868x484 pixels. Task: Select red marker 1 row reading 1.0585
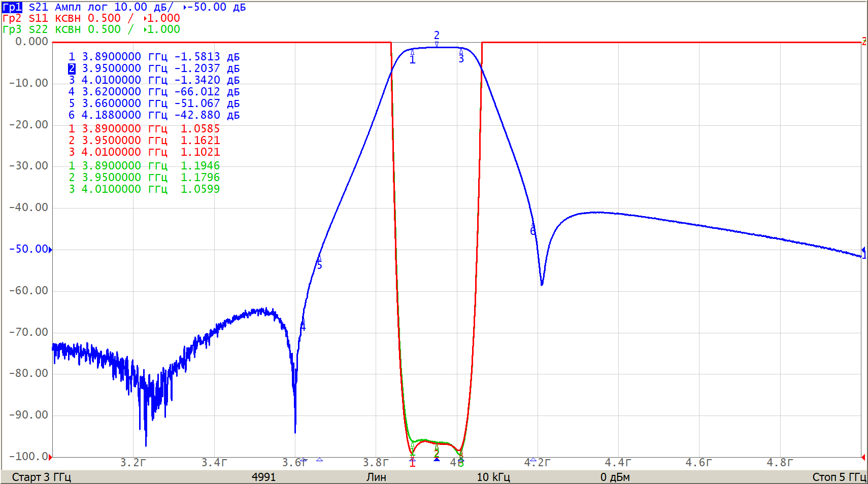point(144,129)
